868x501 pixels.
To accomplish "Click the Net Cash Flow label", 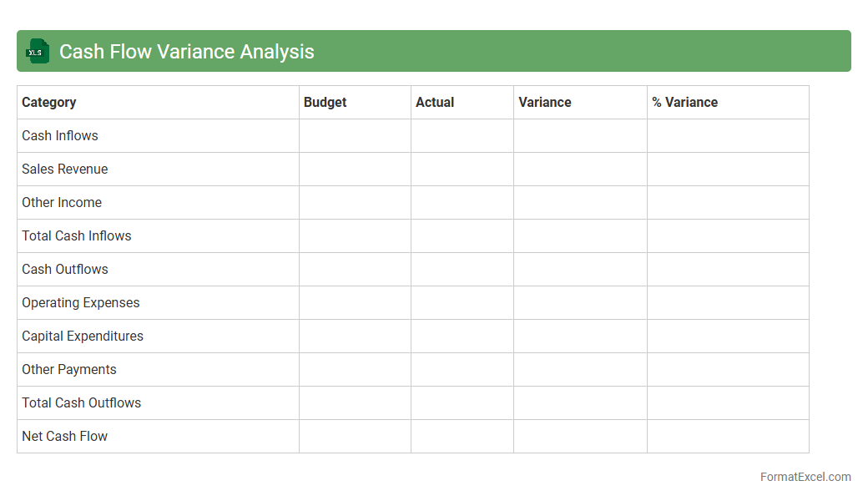I will pyautogui.click(x=65, y=436).
